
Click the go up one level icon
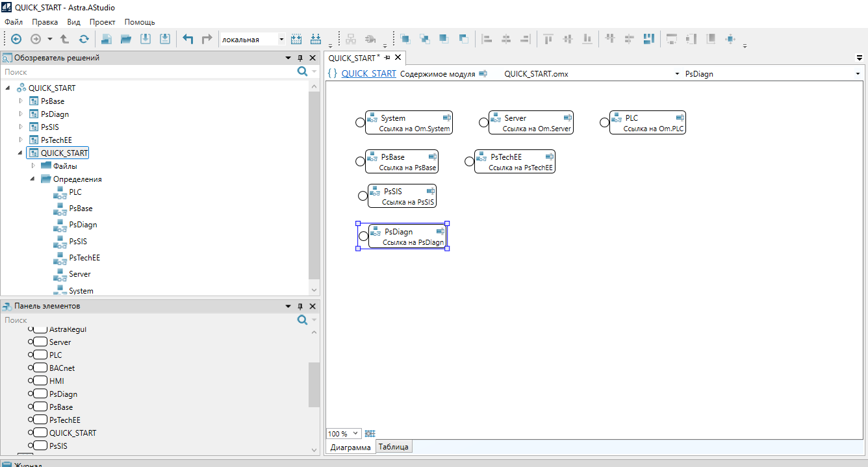[65, 39]
